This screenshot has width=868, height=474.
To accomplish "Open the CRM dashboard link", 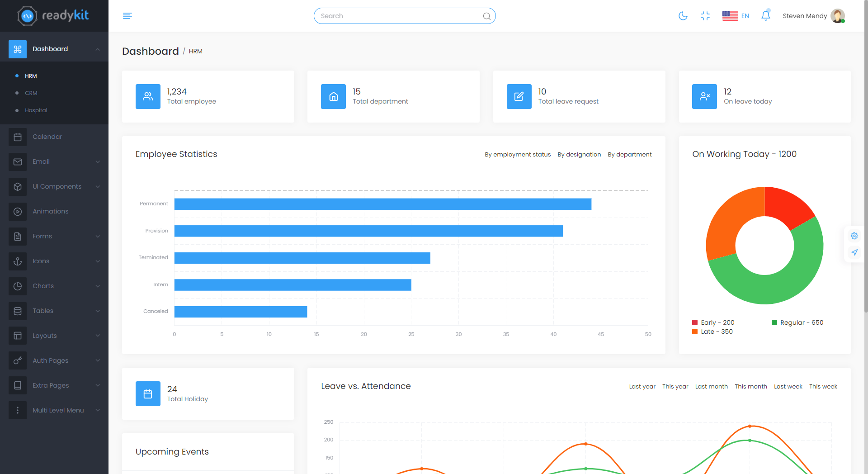I will tap(31, 93).
